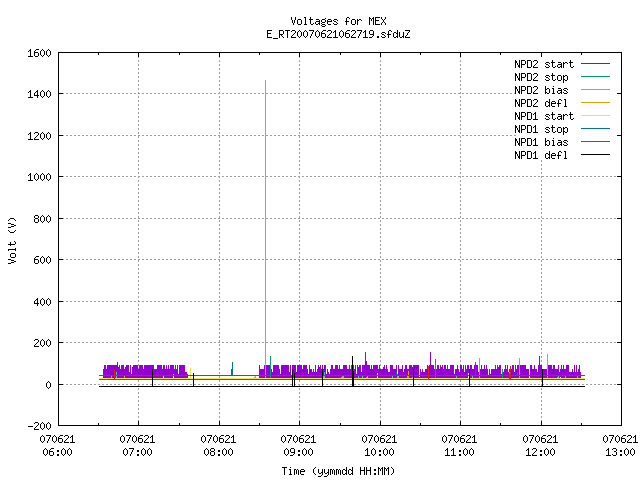Viewport: 640px width, 480px height.
Task: Click the dark-blue line sample beside NPD1 stop
Action: coord(596,129)
